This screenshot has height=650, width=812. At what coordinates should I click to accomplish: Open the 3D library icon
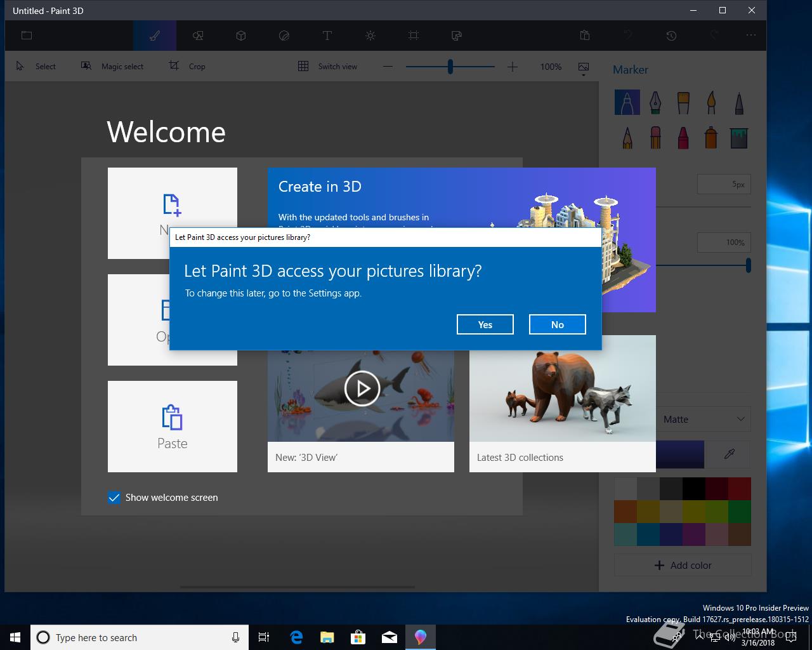pos(457,36)
